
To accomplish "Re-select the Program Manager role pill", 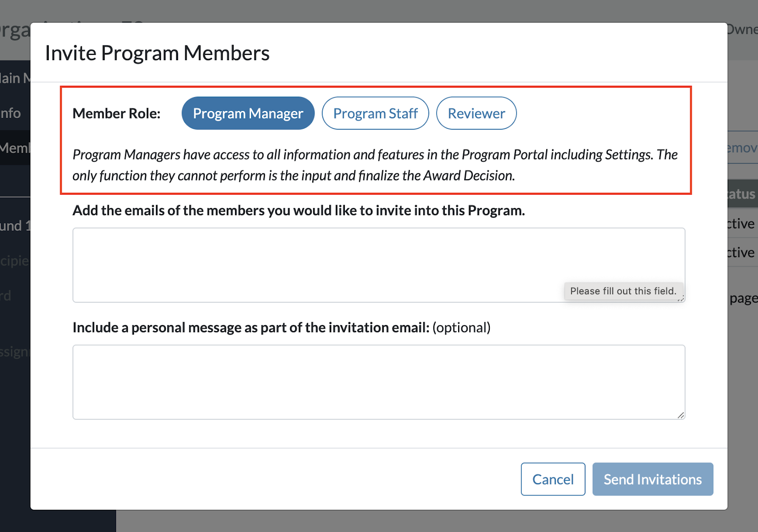I will coord(247,113).
